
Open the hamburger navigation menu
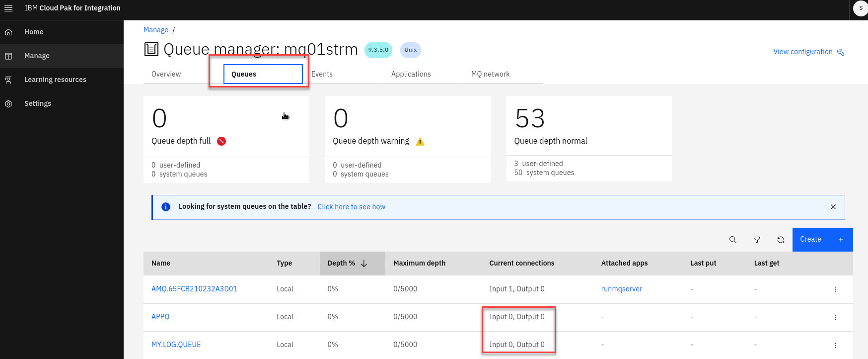pyautogui.click(x=8, y=8)
